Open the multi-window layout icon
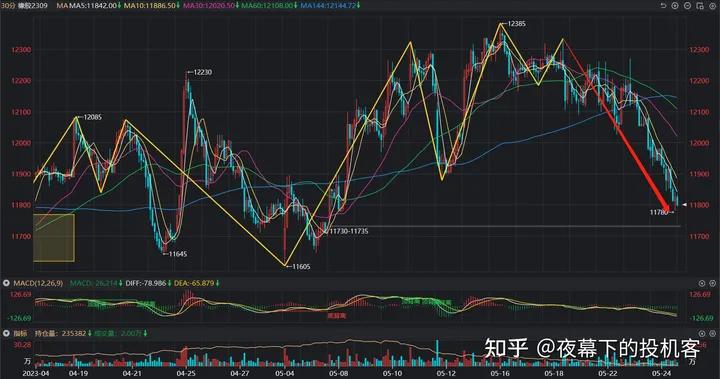The image size is (720, 379). [700, 6]
